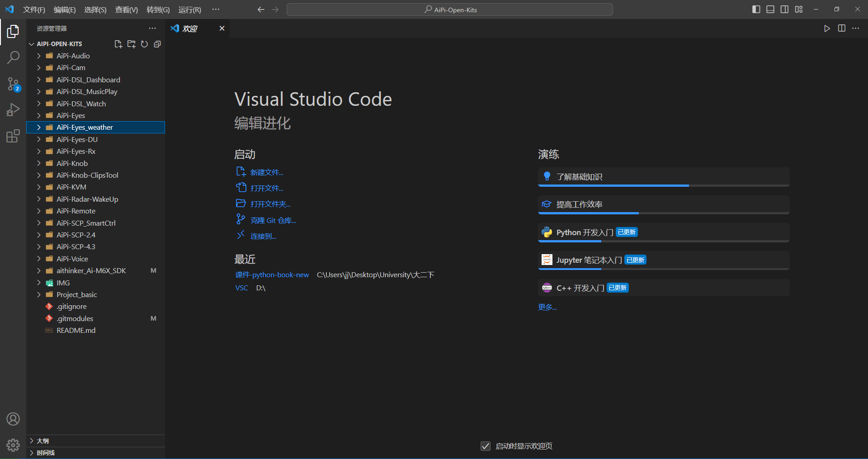Open recent VSC folder link

(x=241, y=288)
